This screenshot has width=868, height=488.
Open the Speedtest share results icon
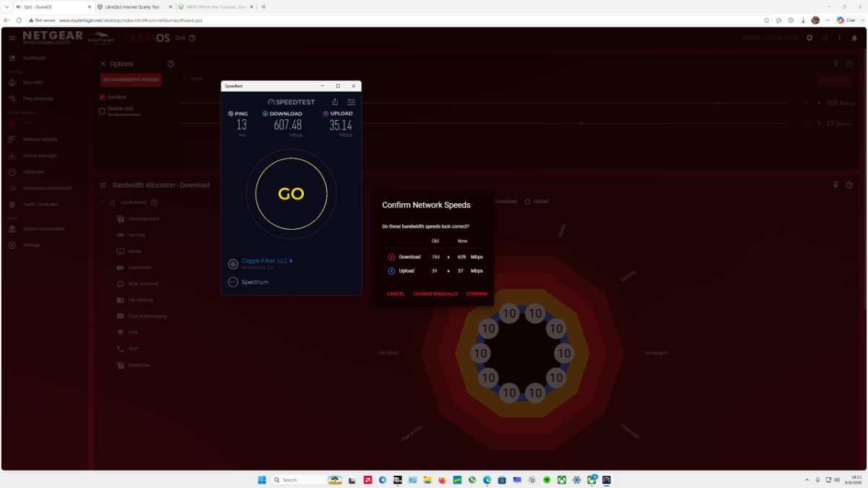335,102
